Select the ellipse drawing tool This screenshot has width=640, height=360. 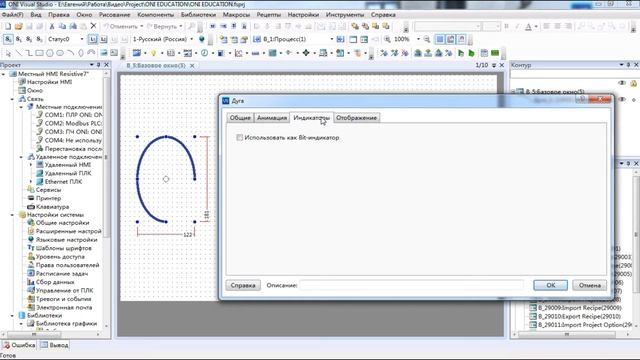(x=60, y=53)
